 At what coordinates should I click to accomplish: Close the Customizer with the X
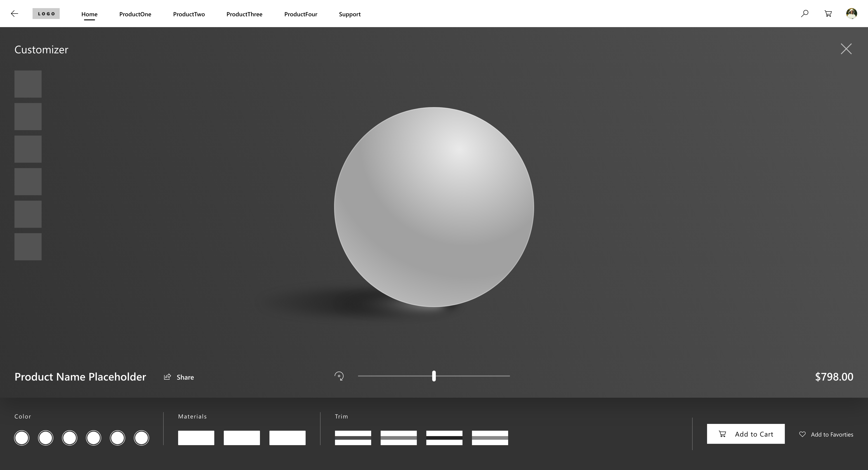[846, 49]
